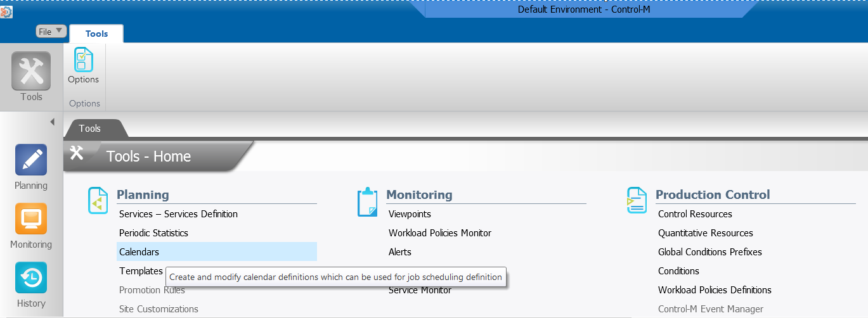
Task: Open Quantitative Resources
Action: (x=706, y=233)
